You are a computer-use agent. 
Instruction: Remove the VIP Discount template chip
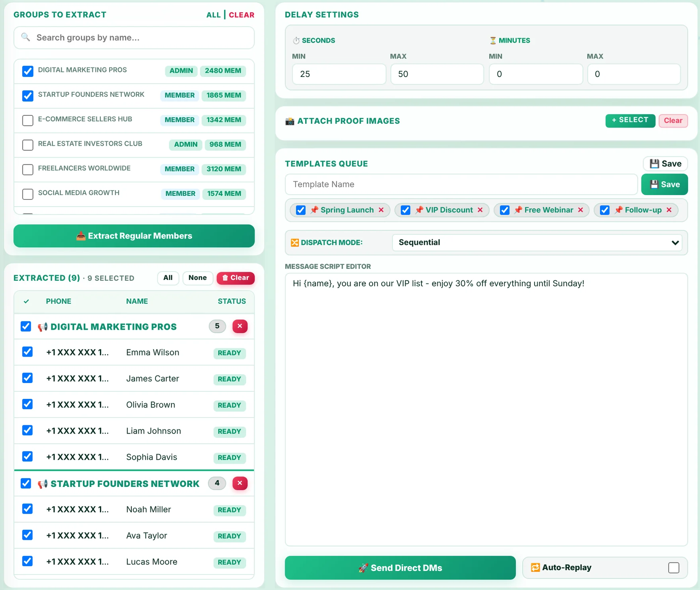click(480, 210)
